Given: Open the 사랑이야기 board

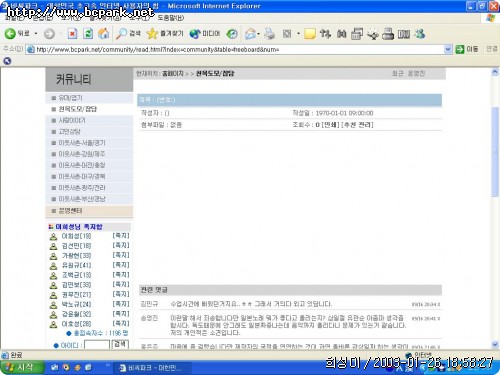Looking at the screenshot, I should 72,120.
